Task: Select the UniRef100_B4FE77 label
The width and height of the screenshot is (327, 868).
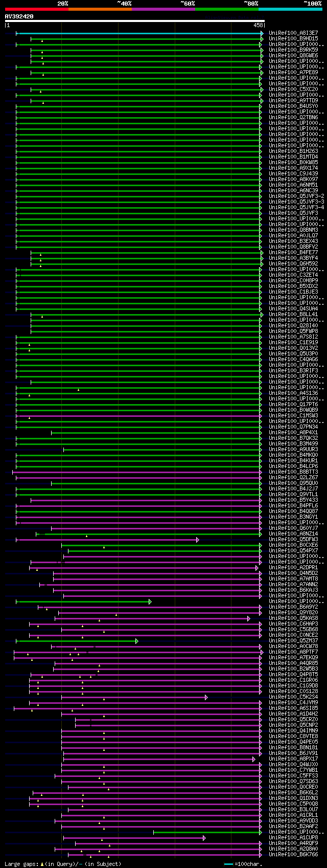Action: point(293,252)
